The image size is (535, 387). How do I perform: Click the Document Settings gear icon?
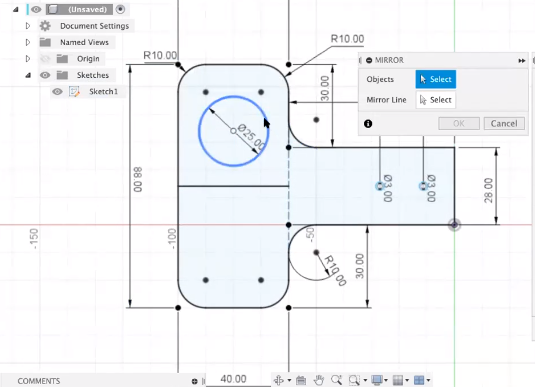45,26
